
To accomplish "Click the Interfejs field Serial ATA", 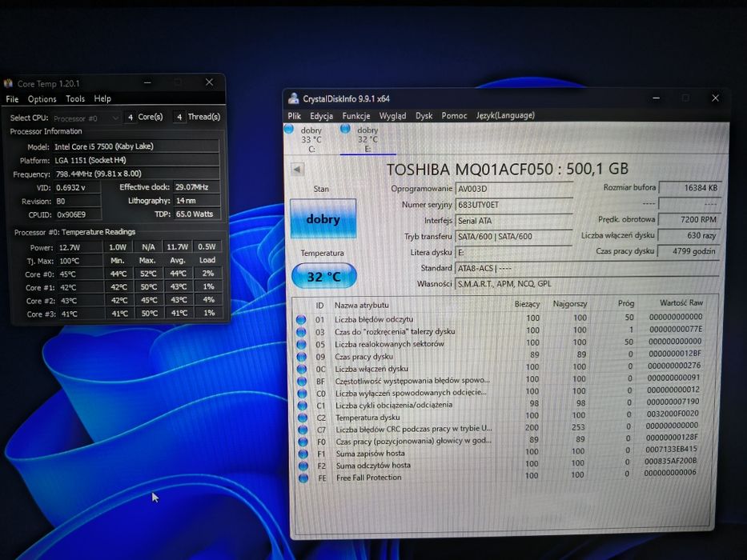I will coord(513,221).
